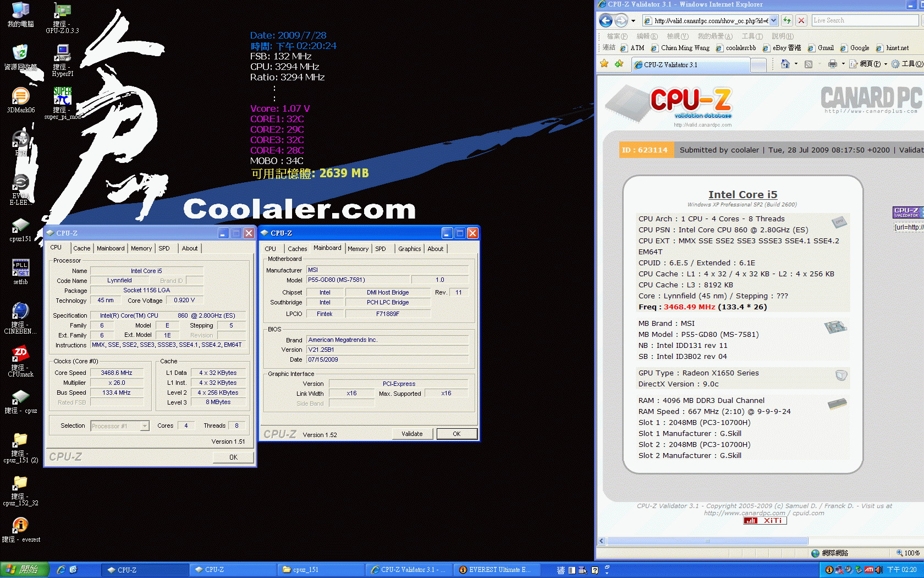Click the RSS feeds icon in IE toolbar
The height and width of the screenshot is (578, 924).
[809, 64]
